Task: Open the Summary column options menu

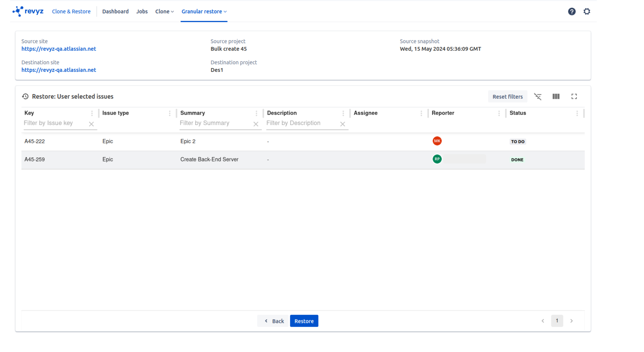Action: pyautogui.click(x=256, y=113)
